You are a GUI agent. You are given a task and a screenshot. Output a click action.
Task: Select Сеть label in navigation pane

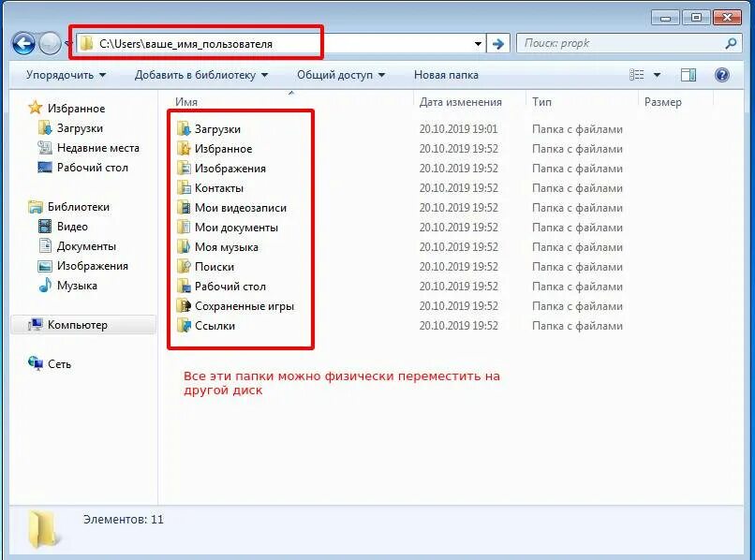(x=59, y=364)
